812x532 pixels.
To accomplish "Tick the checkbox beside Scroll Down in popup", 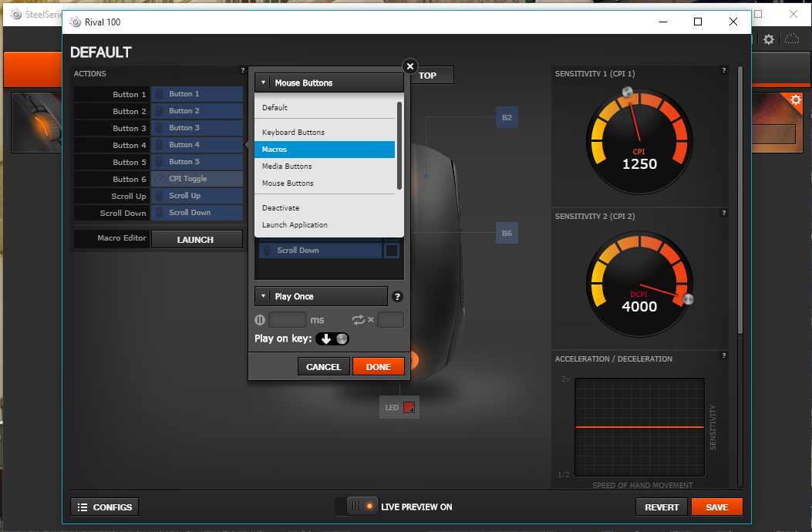I will tap(392, 251).
